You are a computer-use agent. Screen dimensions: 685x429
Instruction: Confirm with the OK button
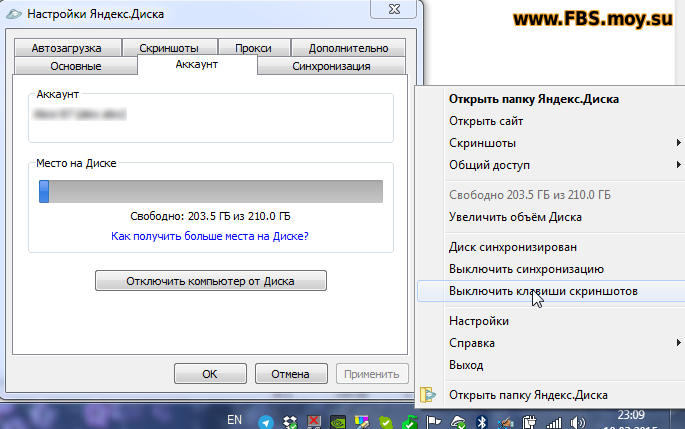(x=210, y=374)
